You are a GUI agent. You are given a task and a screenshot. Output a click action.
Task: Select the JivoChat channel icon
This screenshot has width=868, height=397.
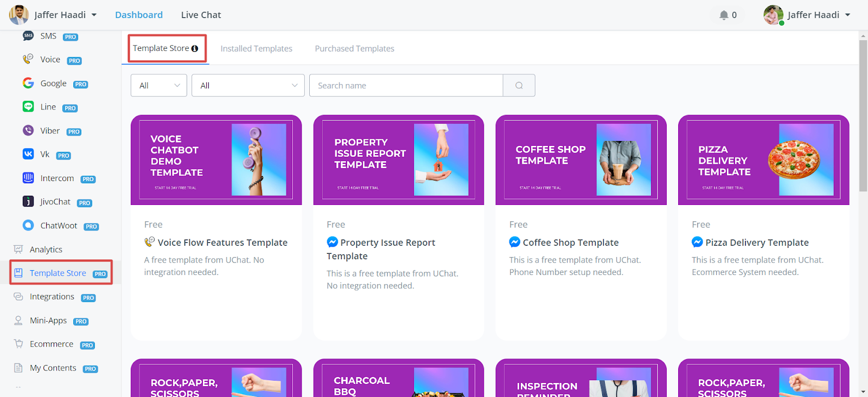tap(28, 201)
